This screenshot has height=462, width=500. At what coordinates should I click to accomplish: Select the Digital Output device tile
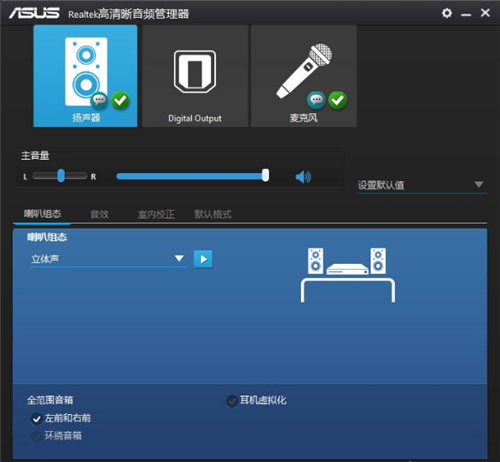(x=195, y=76)
